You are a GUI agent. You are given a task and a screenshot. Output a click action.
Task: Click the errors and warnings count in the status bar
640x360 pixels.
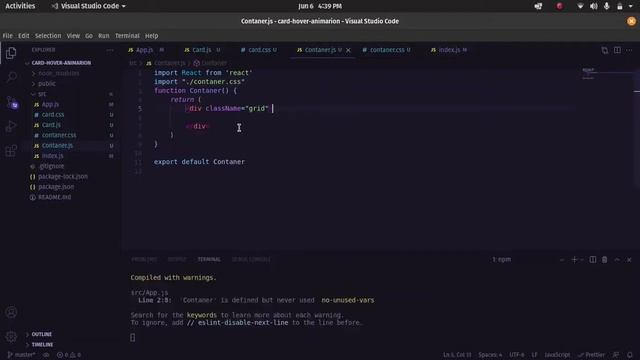69,355
